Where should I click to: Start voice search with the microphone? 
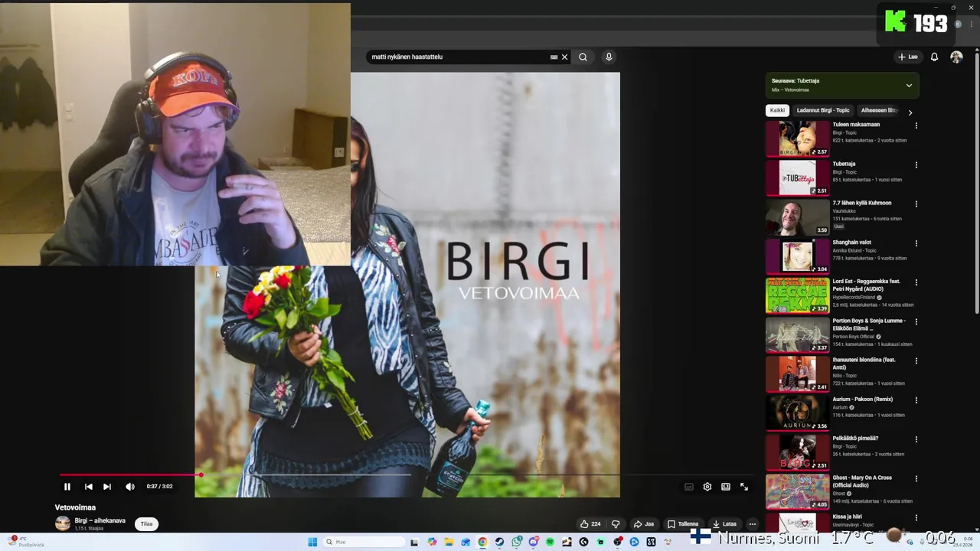pyautogui.click(x=609, y=57)
